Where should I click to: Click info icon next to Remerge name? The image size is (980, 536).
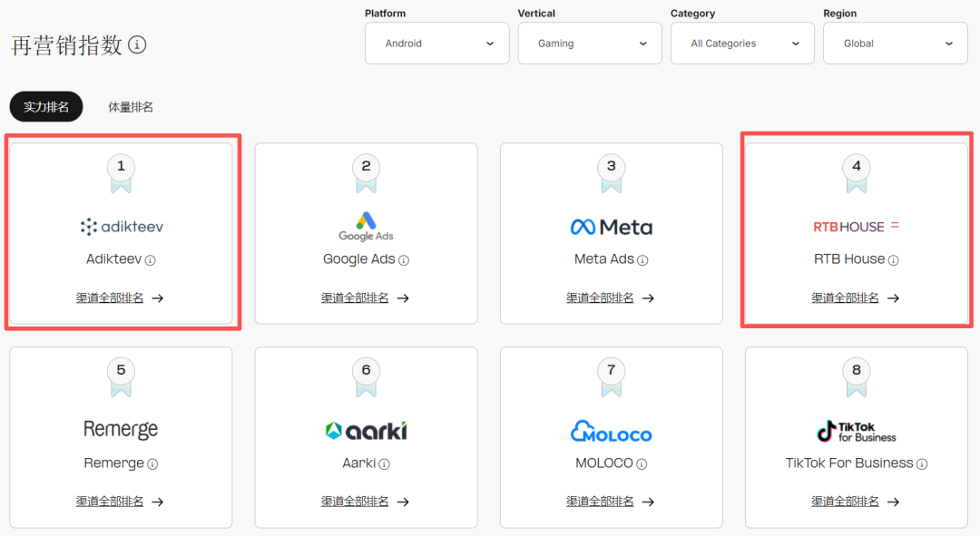coord(152,464)
